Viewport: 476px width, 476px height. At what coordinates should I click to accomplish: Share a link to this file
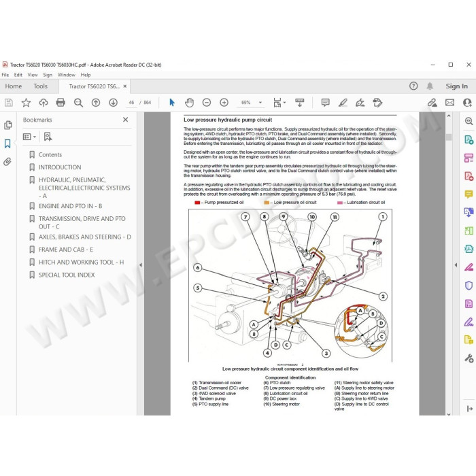point(432,103)
